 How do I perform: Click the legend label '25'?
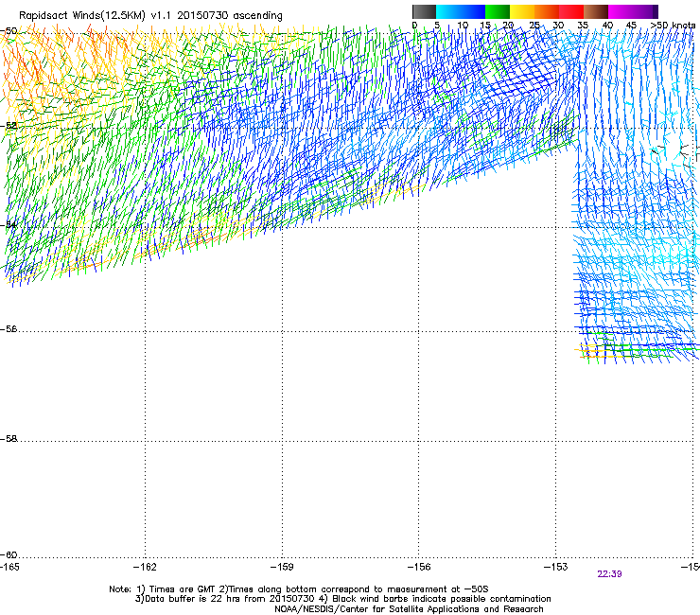(534, 25)
